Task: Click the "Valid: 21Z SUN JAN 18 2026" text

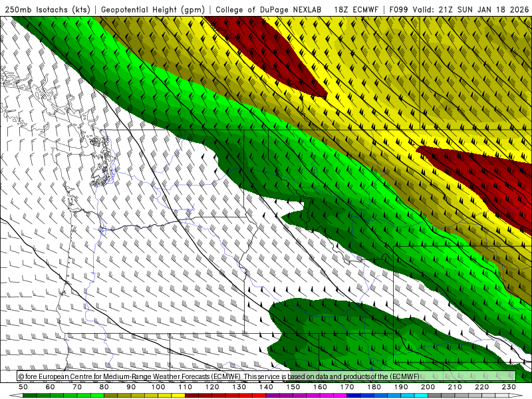Action: tap(471, 10)
